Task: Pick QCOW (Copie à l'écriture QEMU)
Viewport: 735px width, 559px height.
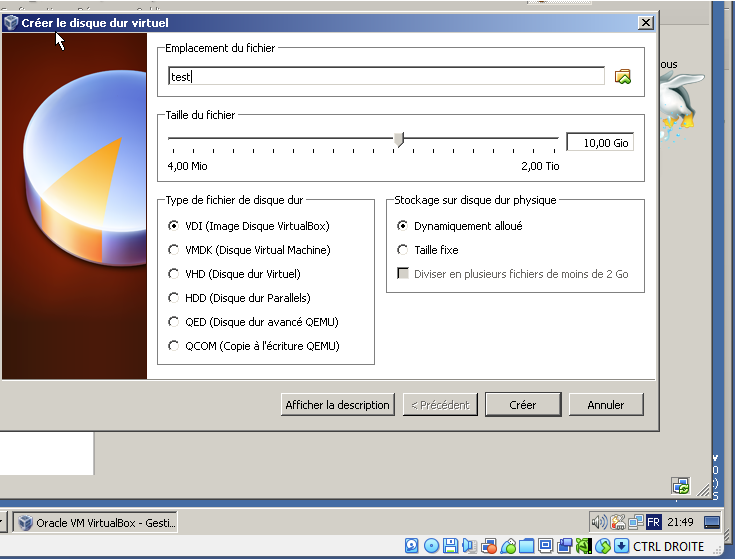Action: pyautogui.click(x=254, y=346)
